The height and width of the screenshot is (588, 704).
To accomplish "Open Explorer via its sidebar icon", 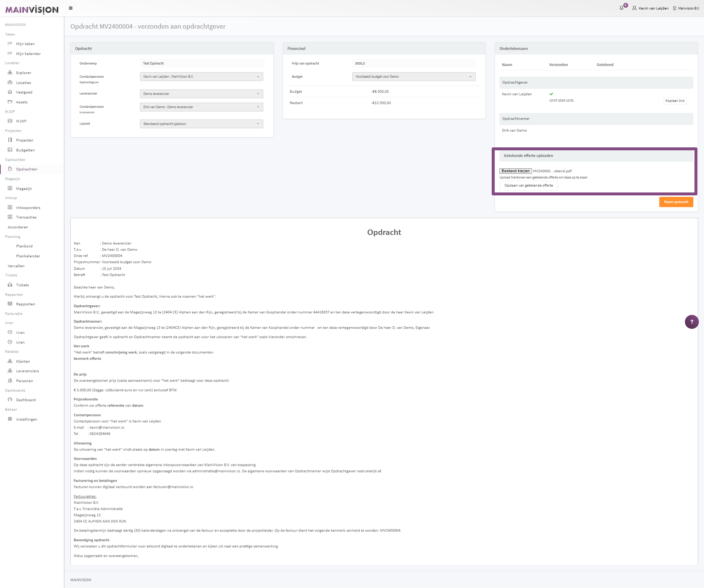I will click(x=10, y=73).
